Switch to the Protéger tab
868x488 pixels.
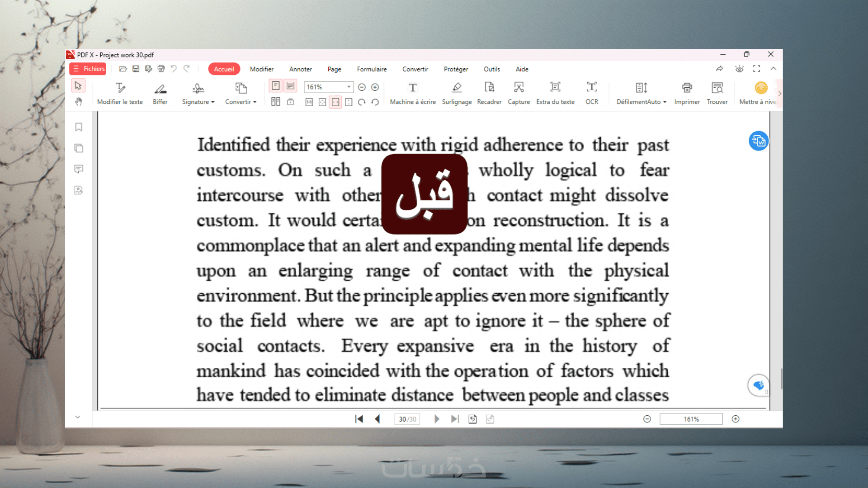pyautogui.click(x=456, y=69)
